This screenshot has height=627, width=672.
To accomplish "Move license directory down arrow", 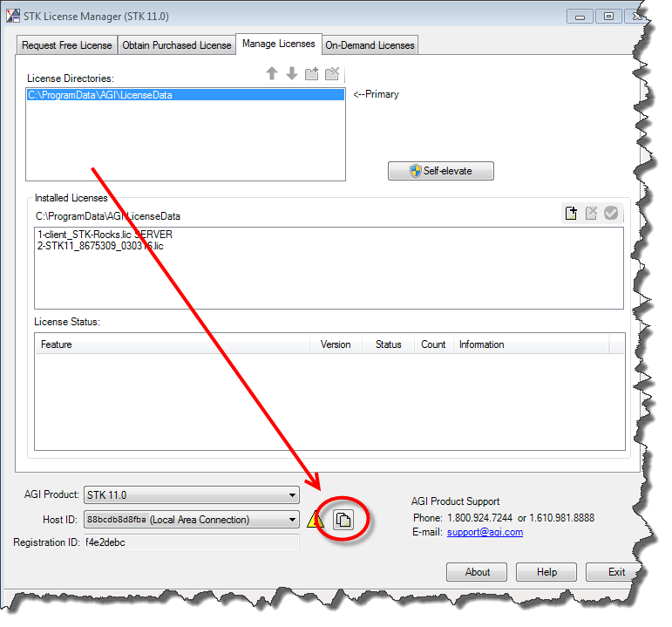I will 292,73.
